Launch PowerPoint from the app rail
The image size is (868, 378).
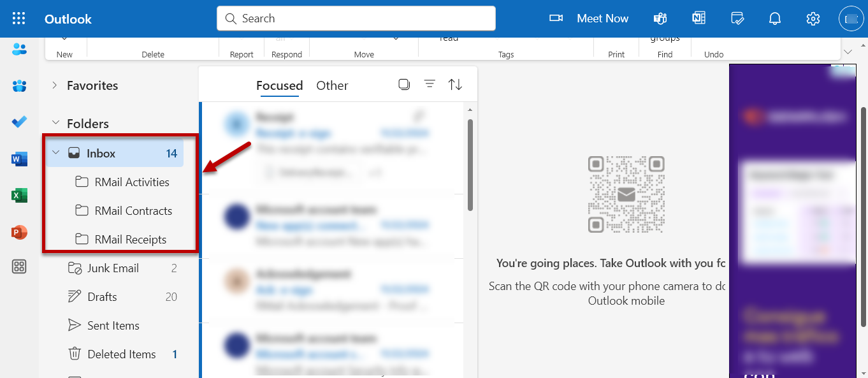coord(19,232)
